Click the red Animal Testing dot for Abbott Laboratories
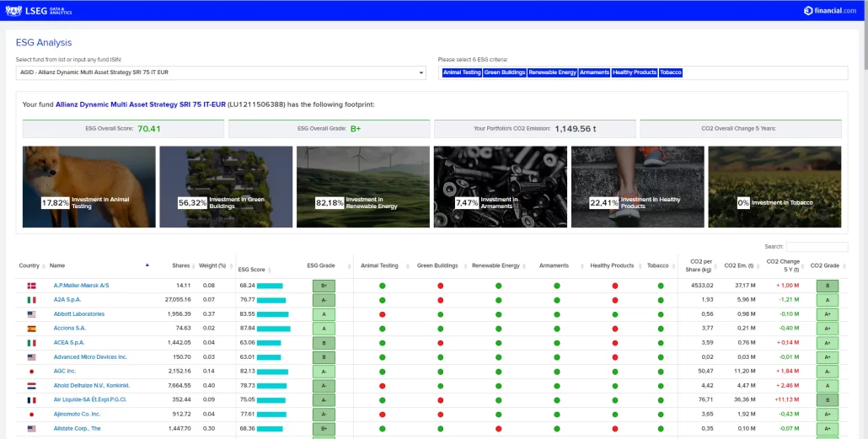 (382, 314)
